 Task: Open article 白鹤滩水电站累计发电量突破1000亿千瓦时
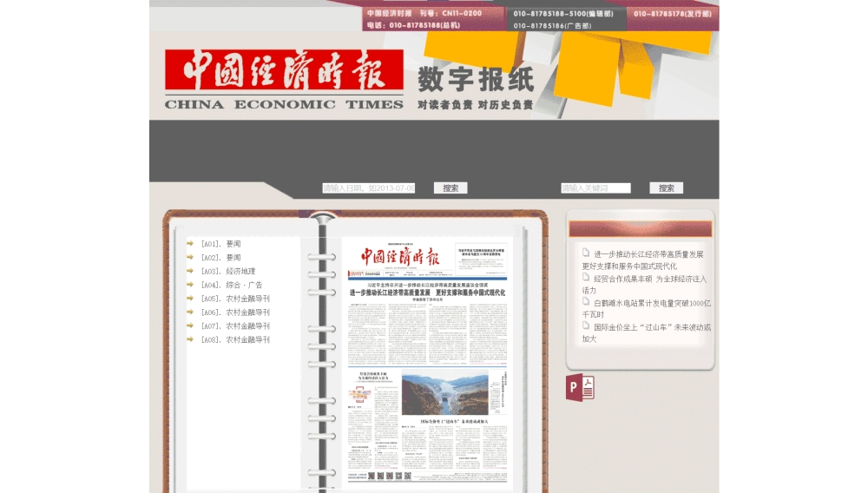tap(646, 309)
